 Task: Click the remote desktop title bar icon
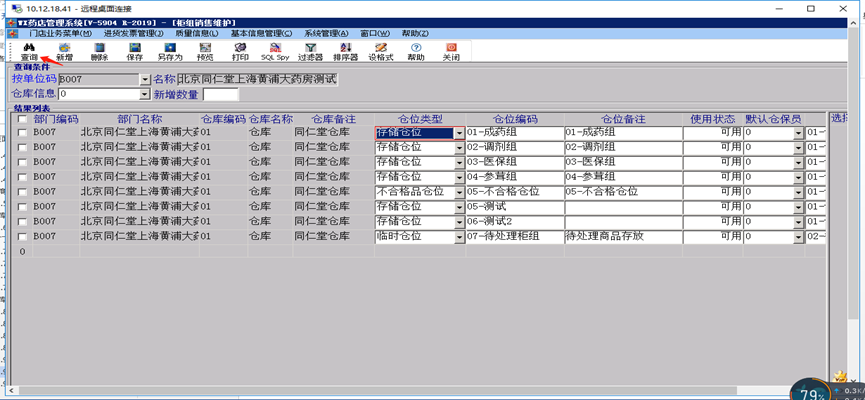point(17,8)
